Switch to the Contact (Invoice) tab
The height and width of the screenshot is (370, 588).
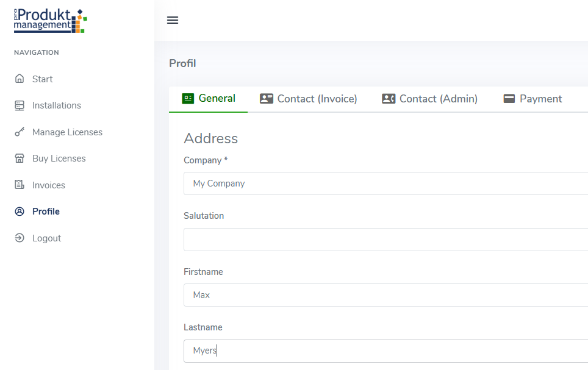pyautogui.click(x=309, y=99)
